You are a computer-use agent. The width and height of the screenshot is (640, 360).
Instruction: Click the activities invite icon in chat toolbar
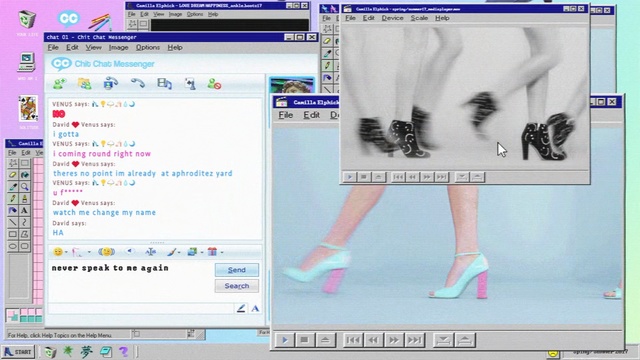click(x=190, y=84)
